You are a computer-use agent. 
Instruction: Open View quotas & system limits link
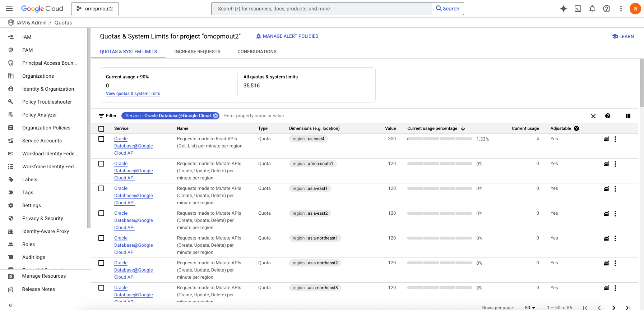133,94
